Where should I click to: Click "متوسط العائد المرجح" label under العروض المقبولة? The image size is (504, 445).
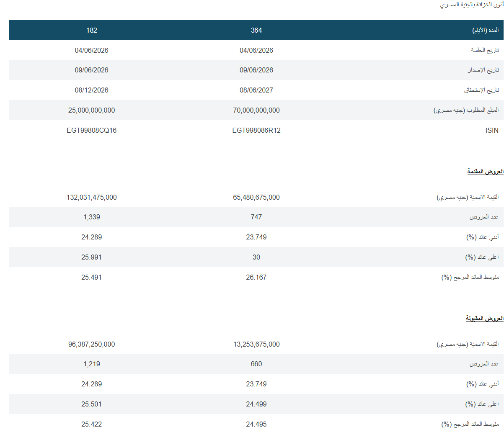tap(470, 424)
